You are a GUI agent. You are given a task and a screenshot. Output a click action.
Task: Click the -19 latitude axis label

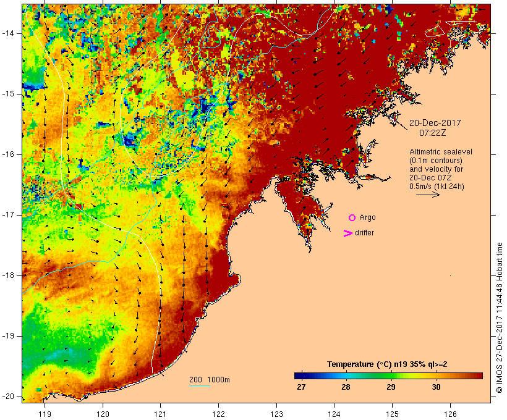[x=8, y=337]
